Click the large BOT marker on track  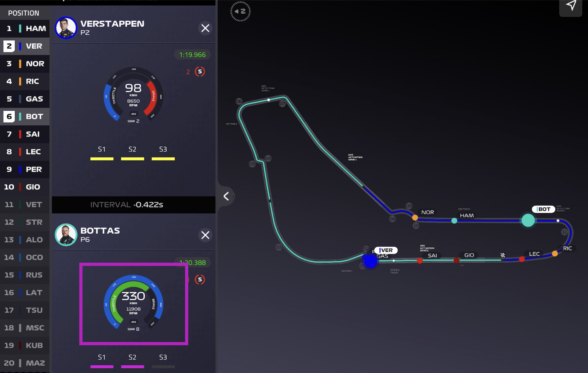[528, 220]
